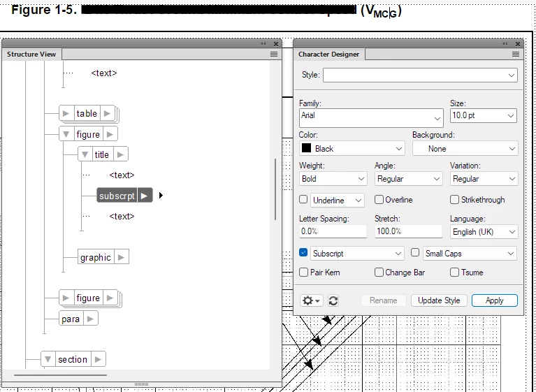Screen dimensions: 536x392
Task: Enable the Small Caps checkbox
Action: coord(415,252)
